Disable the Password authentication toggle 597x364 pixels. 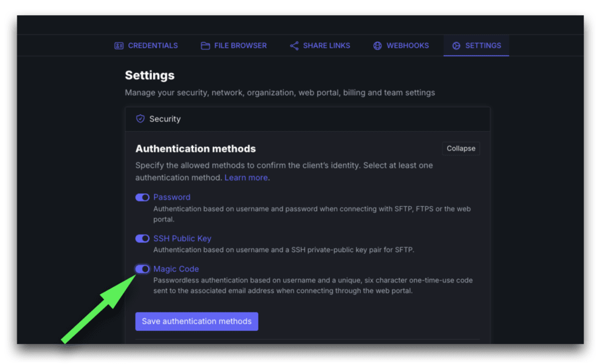pyautogui.click(x=143, y=198)
